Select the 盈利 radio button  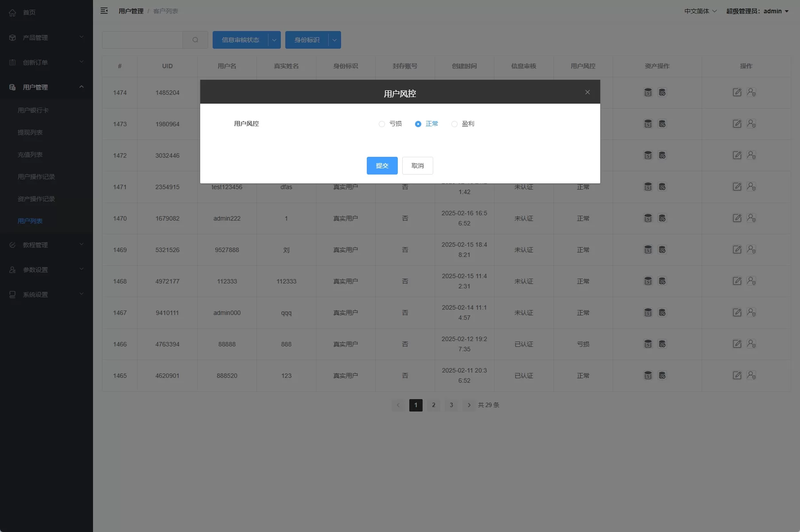pyautogui.click(x=454, y=124)
